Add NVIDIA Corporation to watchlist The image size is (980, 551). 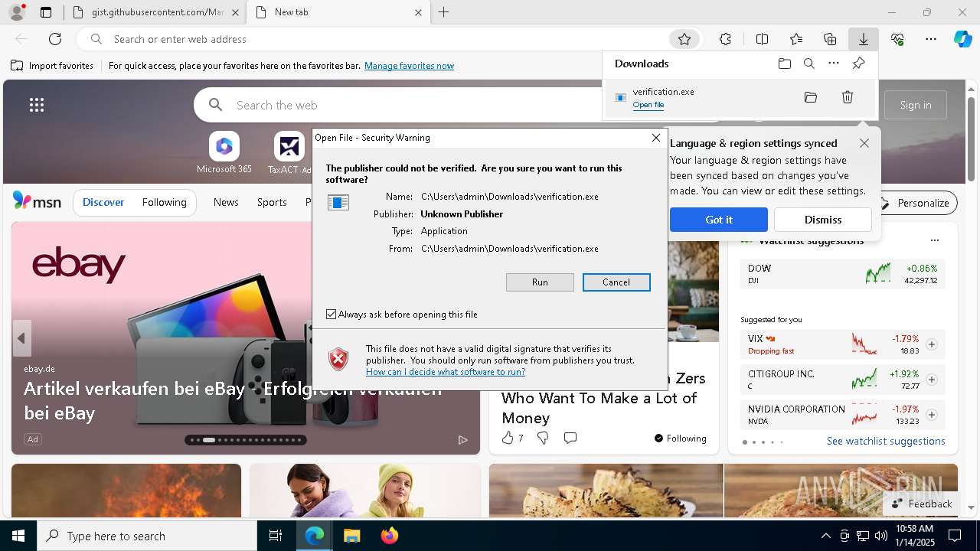[x=932, y=415]
